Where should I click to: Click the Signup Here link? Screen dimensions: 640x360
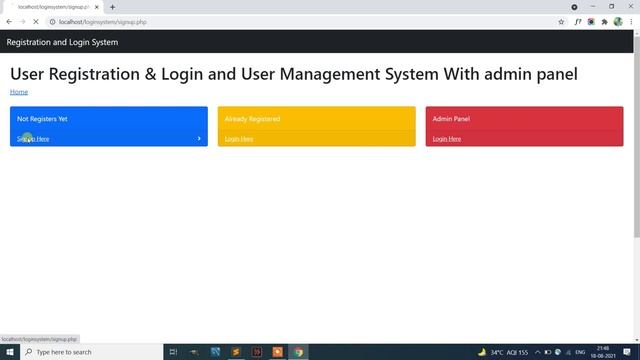[x=33, y=139]
